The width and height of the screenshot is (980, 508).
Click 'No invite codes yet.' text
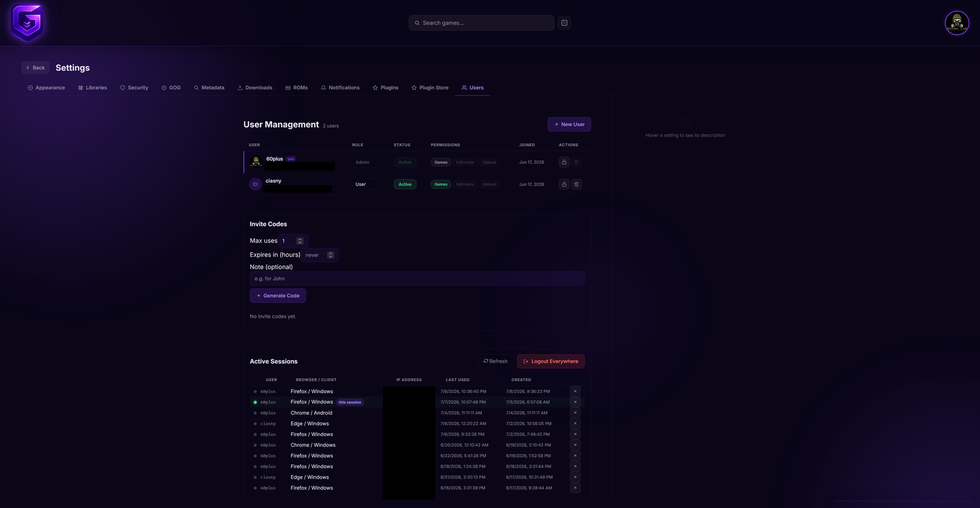click(x=273, y=316)
